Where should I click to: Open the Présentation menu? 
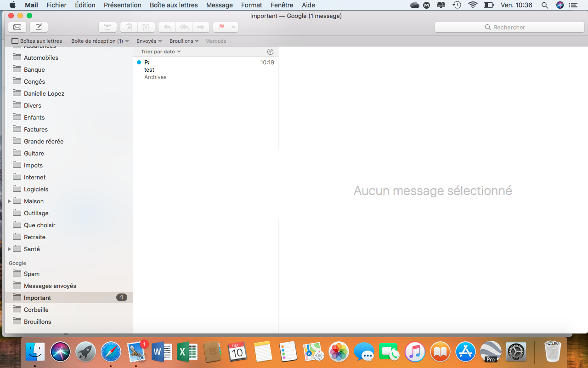122,5
